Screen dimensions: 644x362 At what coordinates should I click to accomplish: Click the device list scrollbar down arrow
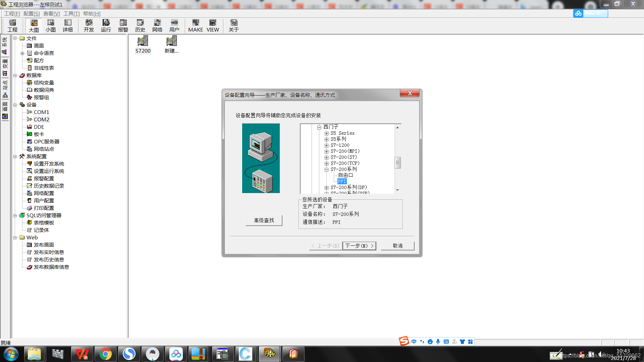coord(397,190)
